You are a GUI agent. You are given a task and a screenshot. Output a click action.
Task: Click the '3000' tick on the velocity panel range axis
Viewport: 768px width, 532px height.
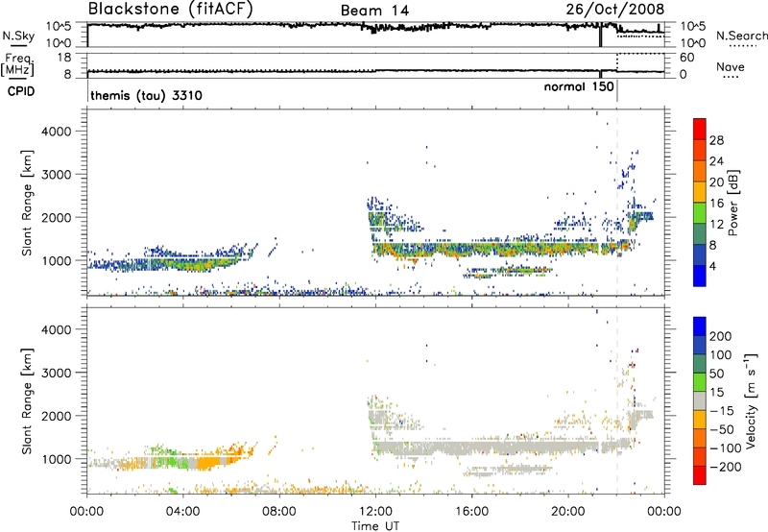(x=57, y=373)
